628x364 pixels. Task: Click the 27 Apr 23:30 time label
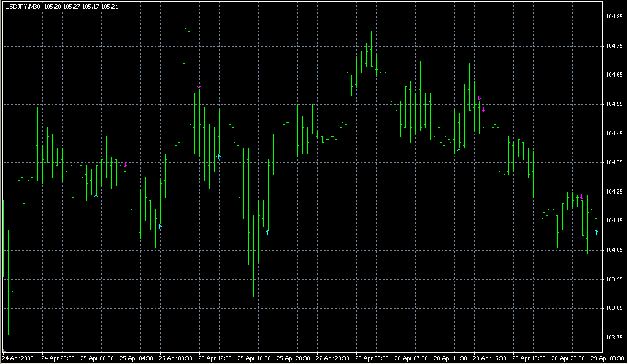[x=333, y=358]
